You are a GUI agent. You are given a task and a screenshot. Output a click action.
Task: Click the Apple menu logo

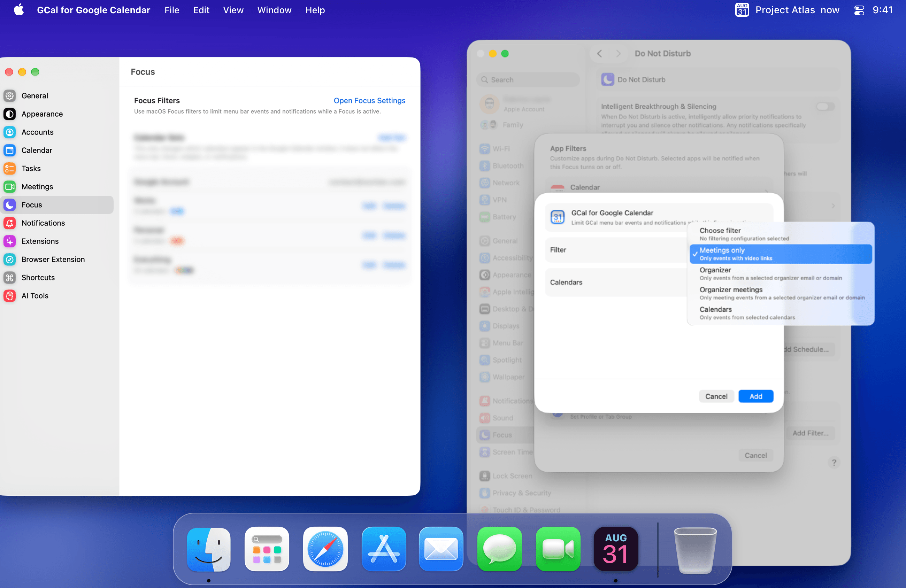click(19, 10)
